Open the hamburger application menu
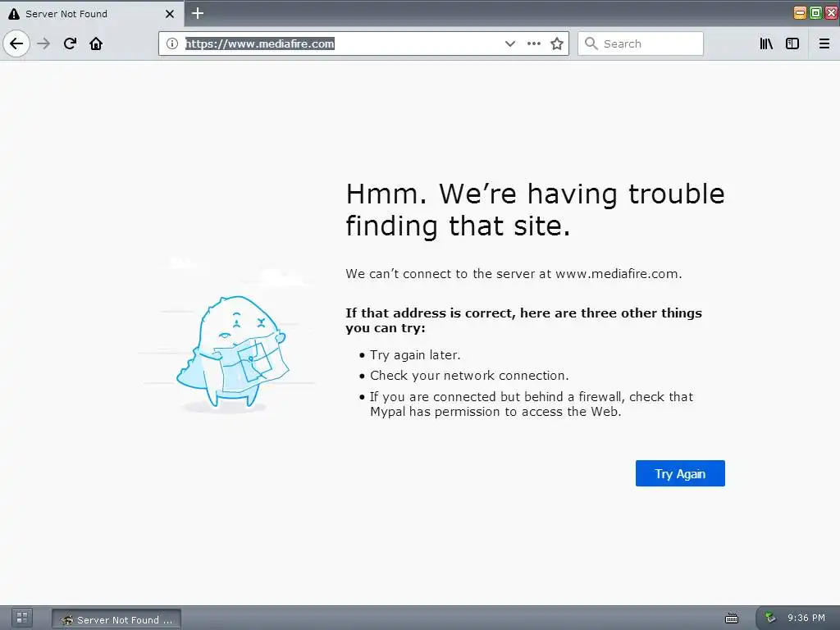Viewport: 840px width, 630px height. pos(824,43)
